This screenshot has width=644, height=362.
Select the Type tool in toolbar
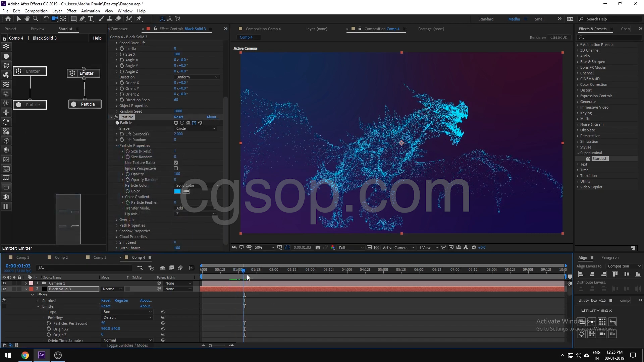(x=91, y=19)
